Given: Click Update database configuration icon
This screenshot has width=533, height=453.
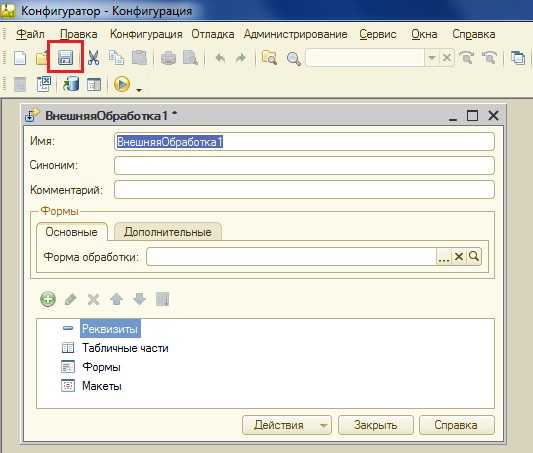Looking at the screenshot, I should [x=71, y=84].
